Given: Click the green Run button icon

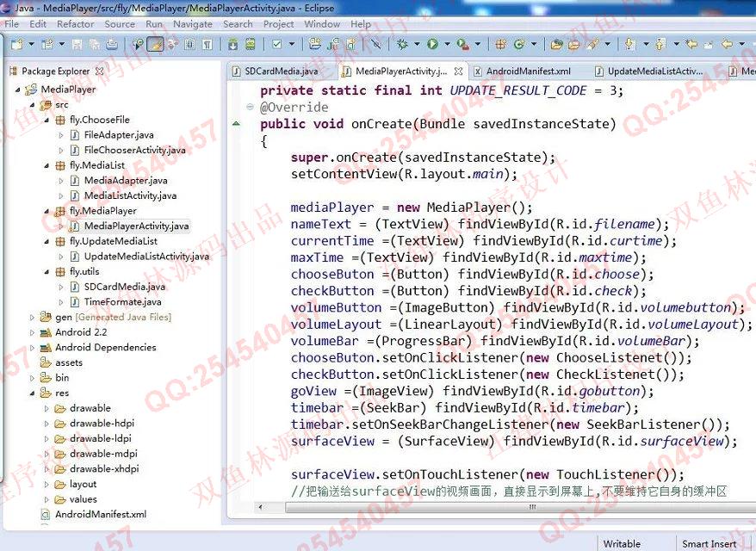Looking at the screenshot, I should [x=432, y=45].
